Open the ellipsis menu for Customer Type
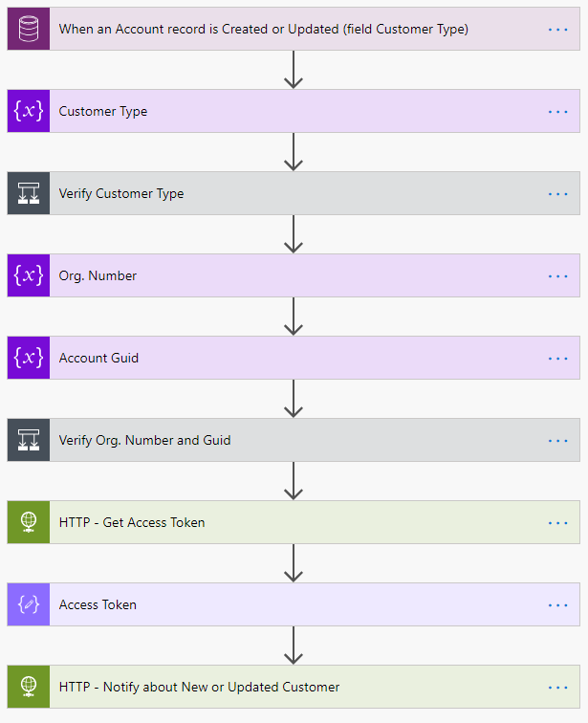Image resolution: width=588 pixels, height=723 pixels. (x=558, y=111)
